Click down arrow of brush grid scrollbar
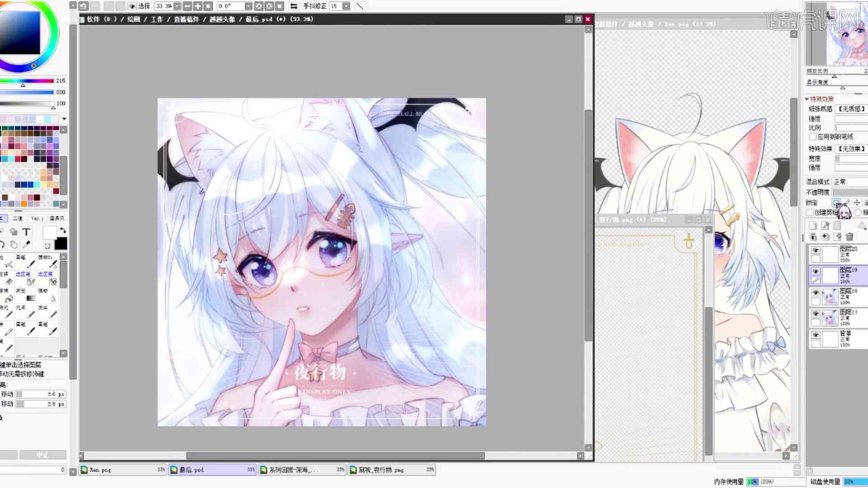 (x=63, y=353)
